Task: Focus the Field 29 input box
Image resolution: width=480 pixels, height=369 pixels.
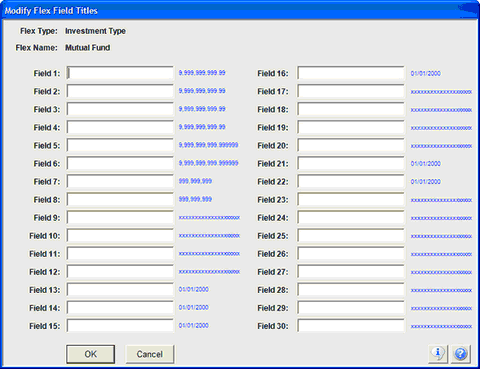Action: pyautogui.click(x=351, y=308)
